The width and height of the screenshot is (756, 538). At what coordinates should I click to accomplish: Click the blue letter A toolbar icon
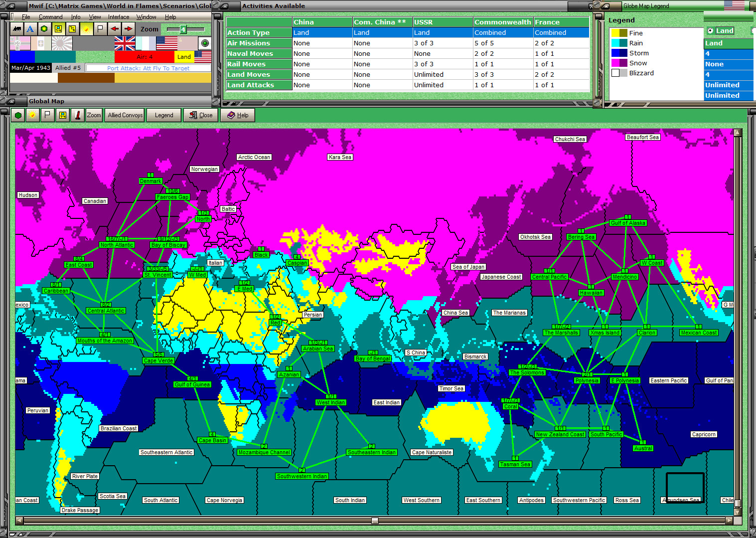click(30, 29)
